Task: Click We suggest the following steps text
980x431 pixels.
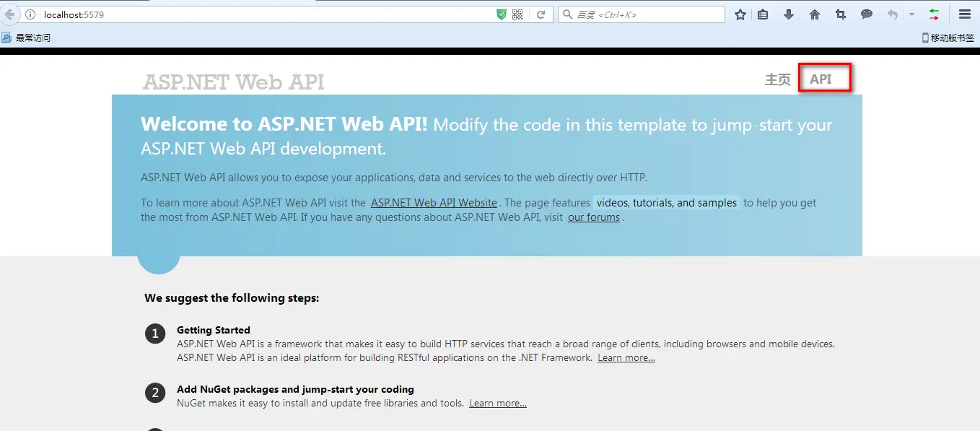Action: [x=232, y=297]
